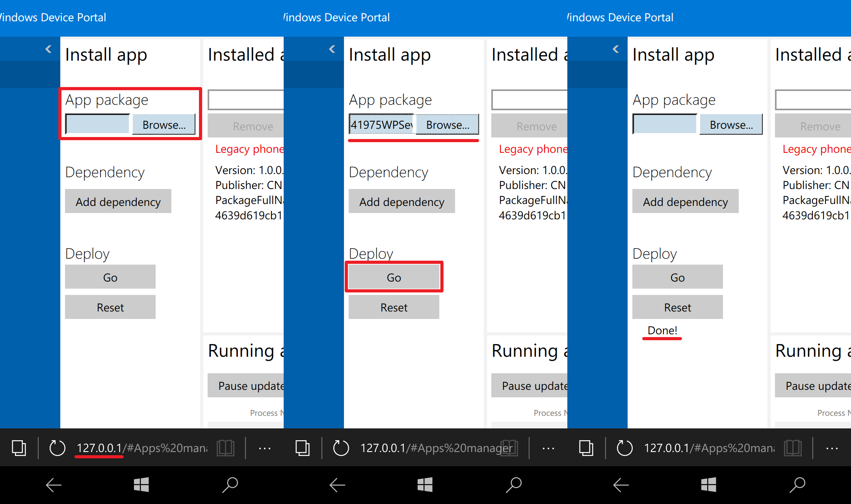Image resolution: width=851 pixels, height=504 pixels.
Task: Click Add dependency in the right screenshot
Action: point(686,201)
